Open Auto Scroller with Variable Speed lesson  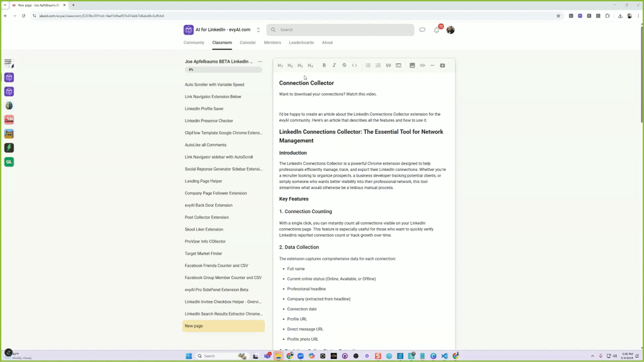pyautogui.click(x=214, y=85)
